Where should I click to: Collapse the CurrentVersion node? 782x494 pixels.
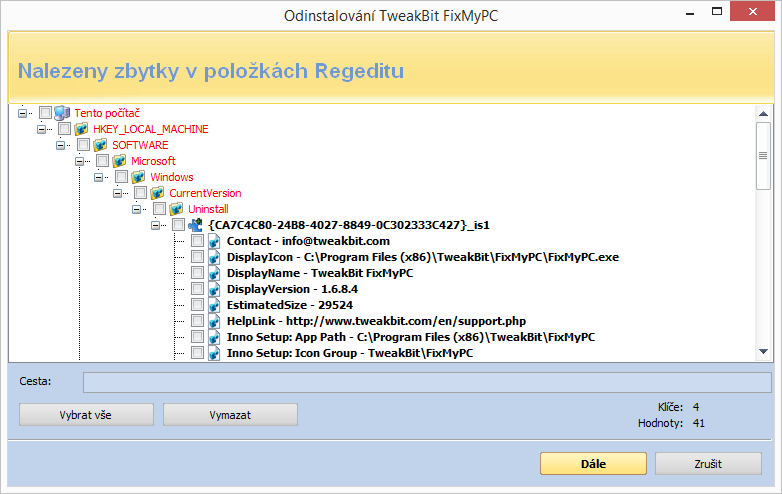117,193
